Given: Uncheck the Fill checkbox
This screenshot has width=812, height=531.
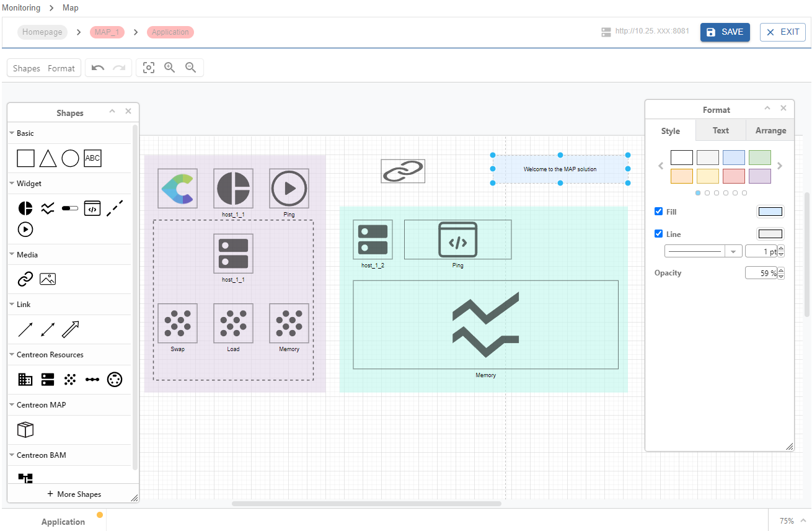Looking at the screenshot, I should point(659,212).
